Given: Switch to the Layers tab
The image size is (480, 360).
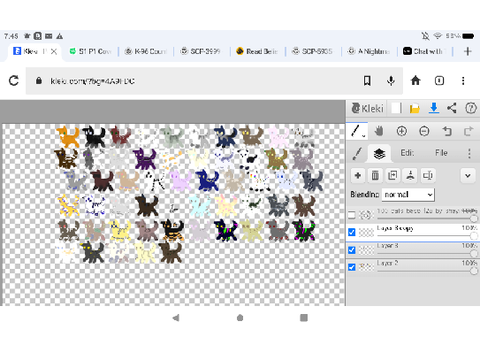Looking at the screenshot, I should 380,153.
